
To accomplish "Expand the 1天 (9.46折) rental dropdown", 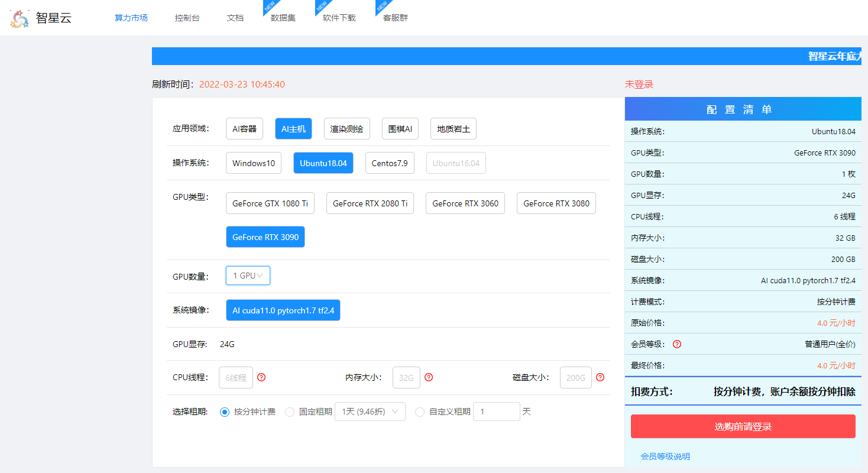I will [x=370, y=412].
